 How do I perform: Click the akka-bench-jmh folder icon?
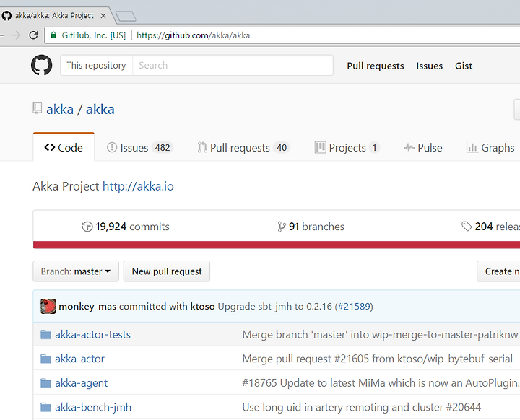click(x=45, y=408)
